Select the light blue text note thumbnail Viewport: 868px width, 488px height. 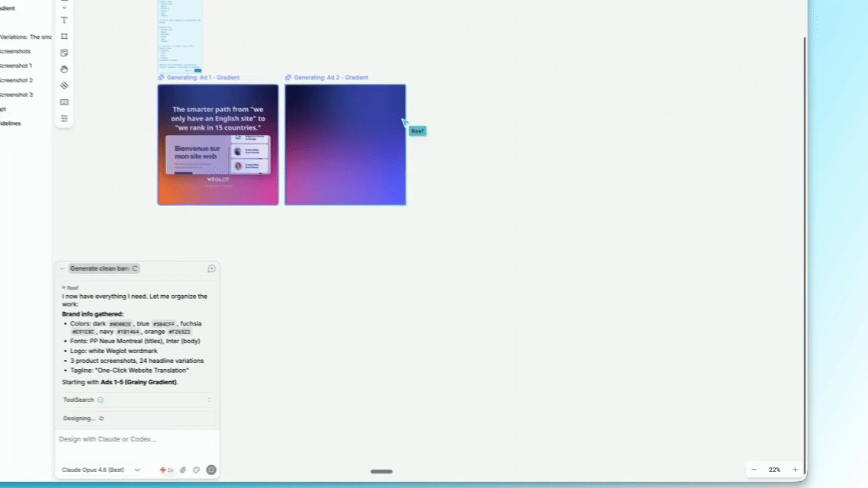pyautogui.click(x=181, y=36)
